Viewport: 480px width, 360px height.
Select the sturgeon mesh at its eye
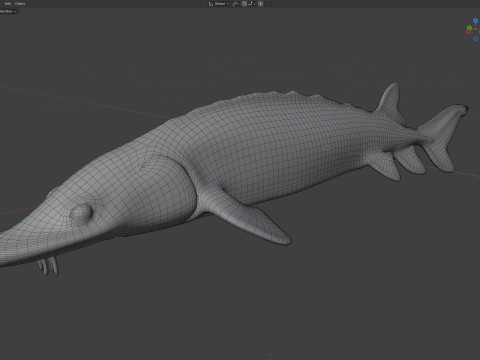[81, 212]
